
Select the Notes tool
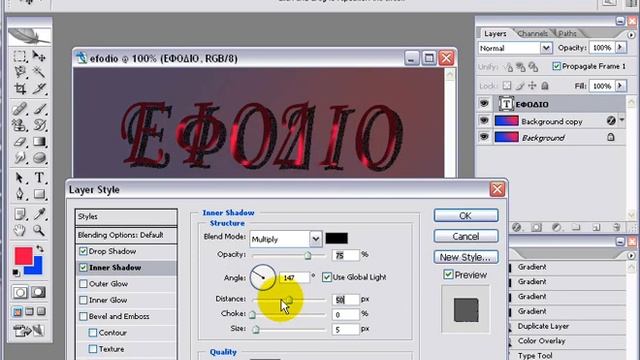[20, 214]
